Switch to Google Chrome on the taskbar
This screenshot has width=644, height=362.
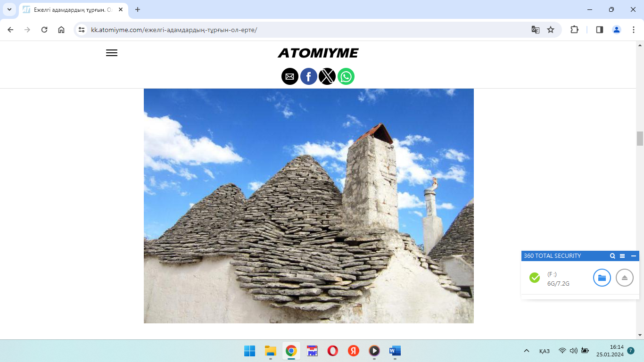291,351
